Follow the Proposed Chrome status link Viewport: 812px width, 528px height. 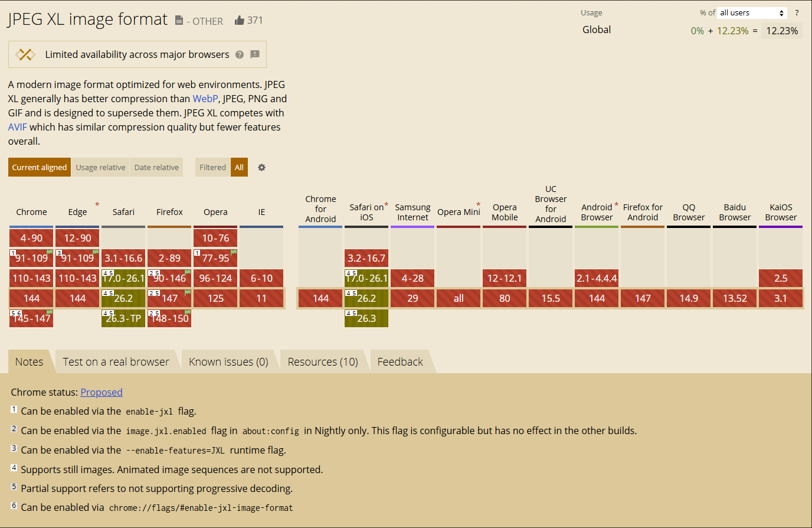[102, 392]
